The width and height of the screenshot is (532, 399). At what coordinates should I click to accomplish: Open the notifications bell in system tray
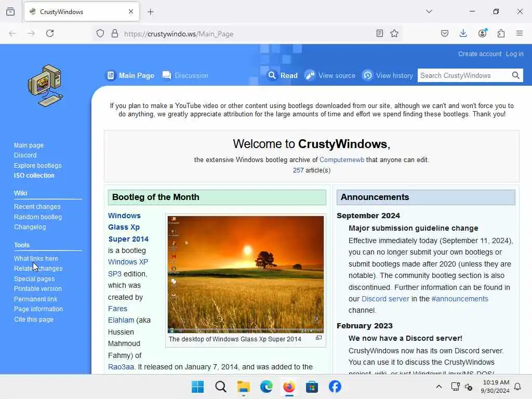click(518, 387)
